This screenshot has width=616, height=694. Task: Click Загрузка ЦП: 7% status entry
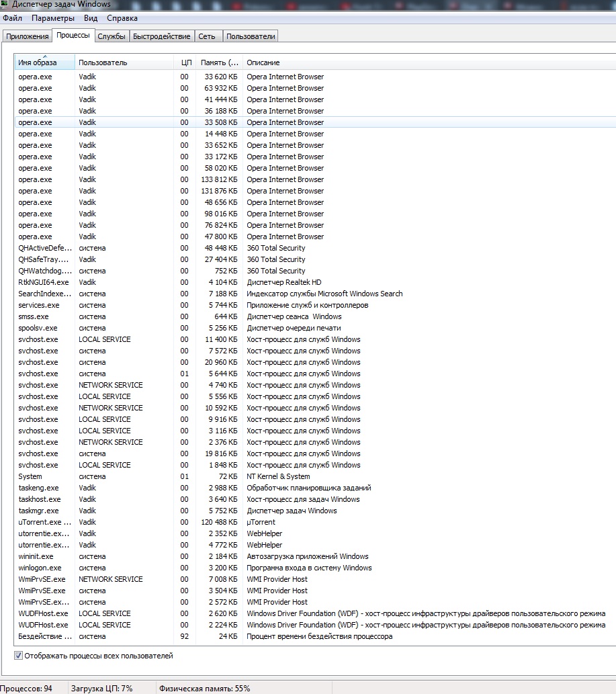click(102, 689)
